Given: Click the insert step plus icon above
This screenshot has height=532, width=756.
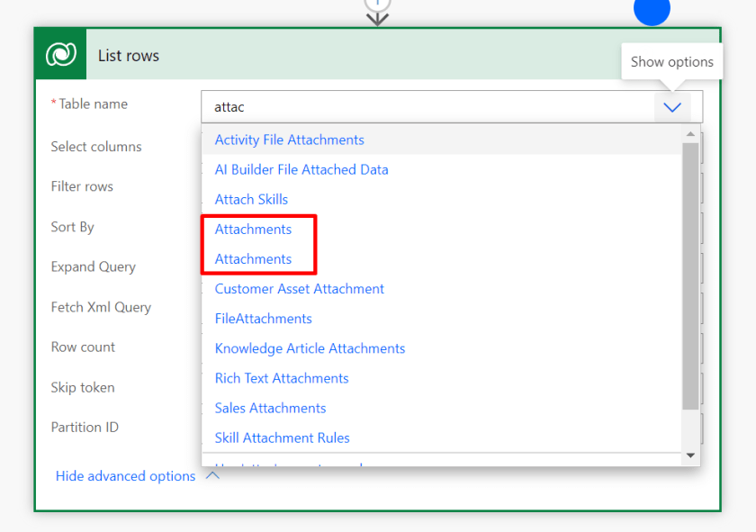Looking at the screenshot, I should [x=377, y=5].
